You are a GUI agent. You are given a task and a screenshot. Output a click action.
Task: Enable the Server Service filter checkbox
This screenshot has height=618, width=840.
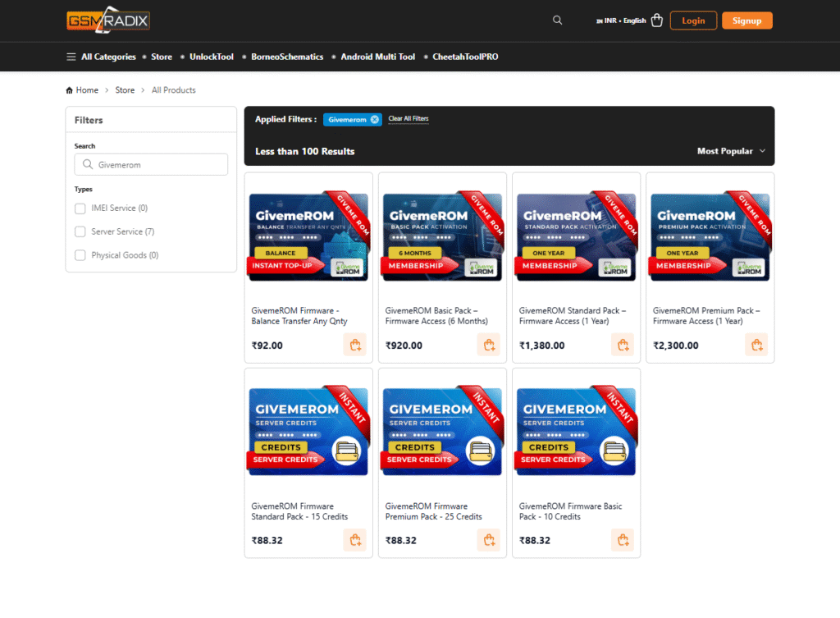[x=80, y=231]
